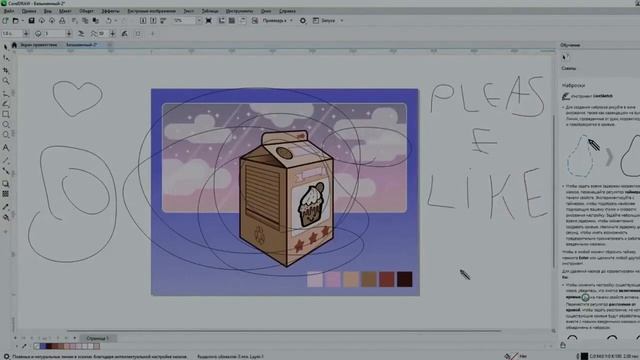
Task: Select the Crop tool
Action: coord(5,70)
